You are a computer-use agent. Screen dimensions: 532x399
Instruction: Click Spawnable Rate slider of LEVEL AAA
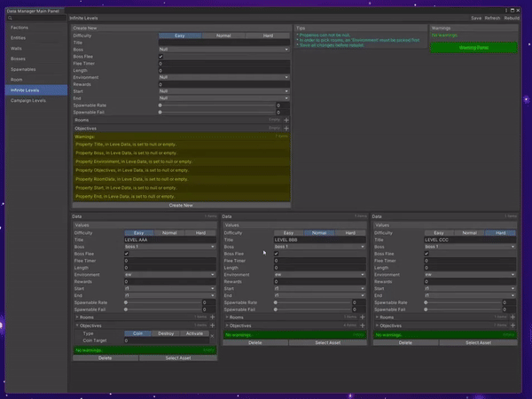pos(163,302)
